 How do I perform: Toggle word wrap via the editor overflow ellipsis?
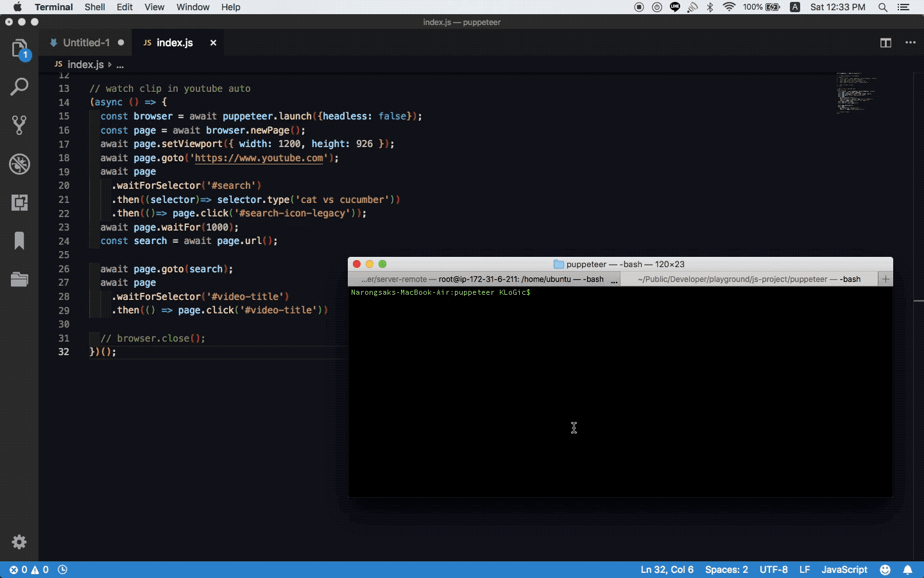(x=911, y=43)
